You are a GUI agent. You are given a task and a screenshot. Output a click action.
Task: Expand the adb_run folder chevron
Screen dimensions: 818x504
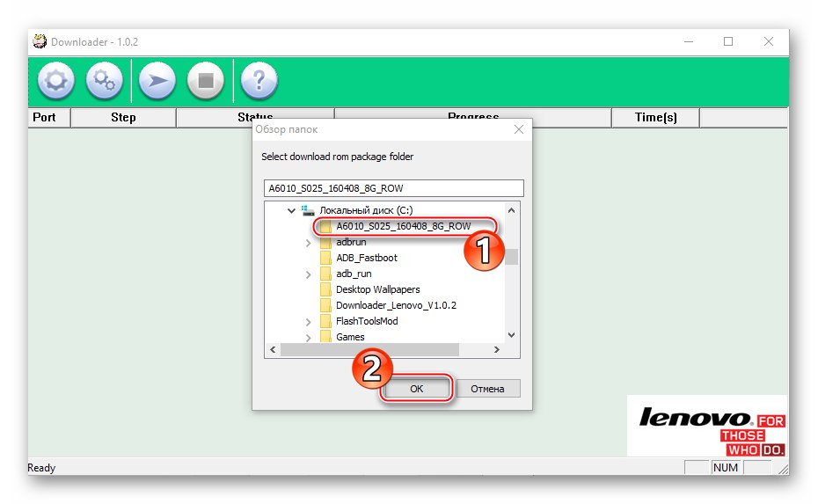click(x=309, y=274)
